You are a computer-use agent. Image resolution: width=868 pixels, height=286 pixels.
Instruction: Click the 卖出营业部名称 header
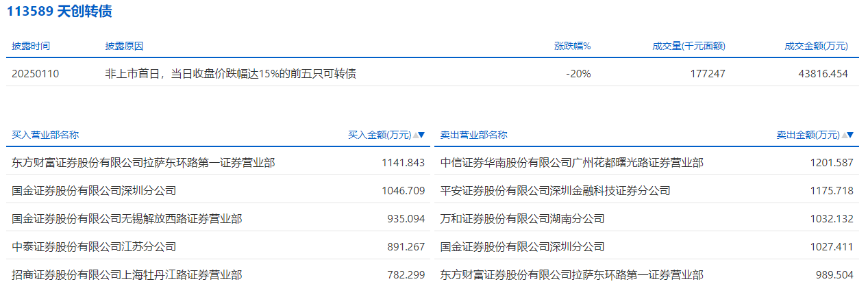[473, 135]
